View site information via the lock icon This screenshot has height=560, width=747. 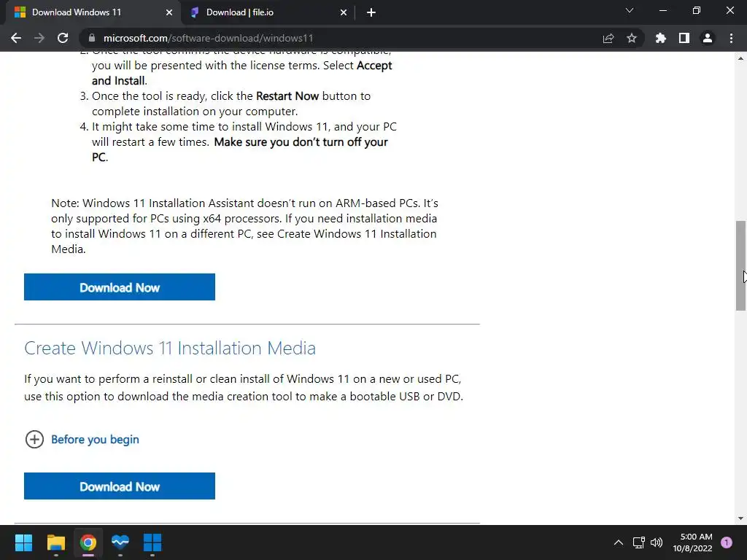[92, 38]
